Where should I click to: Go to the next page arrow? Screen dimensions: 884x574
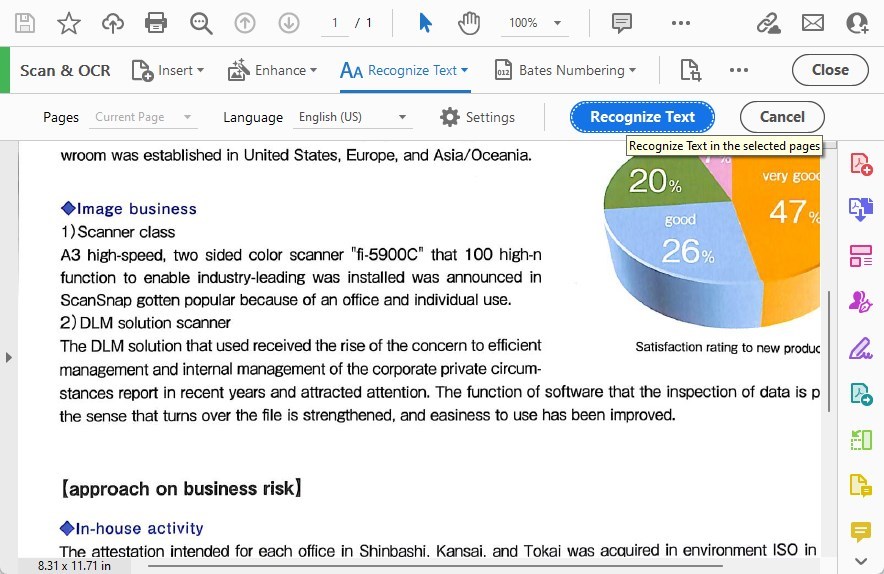pos(289,23)
